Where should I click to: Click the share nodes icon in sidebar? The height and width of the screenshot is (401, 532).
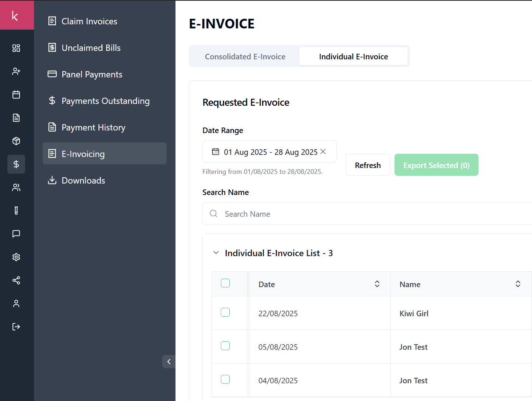[x=16, y=280]
